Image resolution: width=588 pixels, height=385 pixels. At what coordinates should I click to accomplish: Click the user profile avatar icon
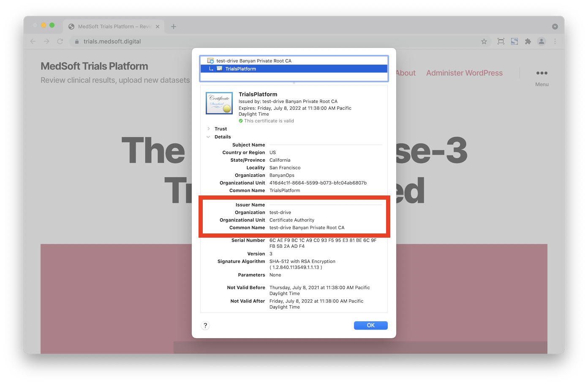coord(541,41)
